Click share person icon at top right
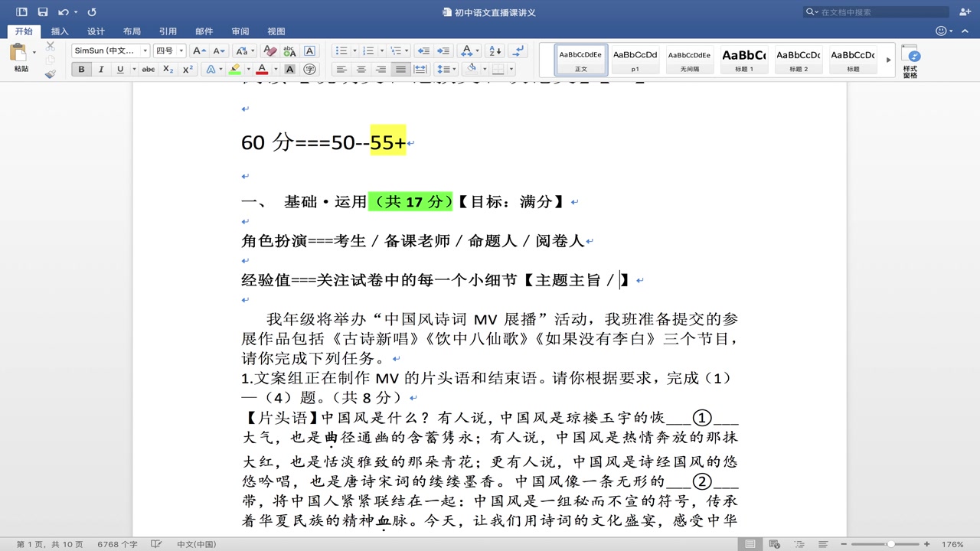The width and height of the screenshot is (980, 551). coord(965,12)
